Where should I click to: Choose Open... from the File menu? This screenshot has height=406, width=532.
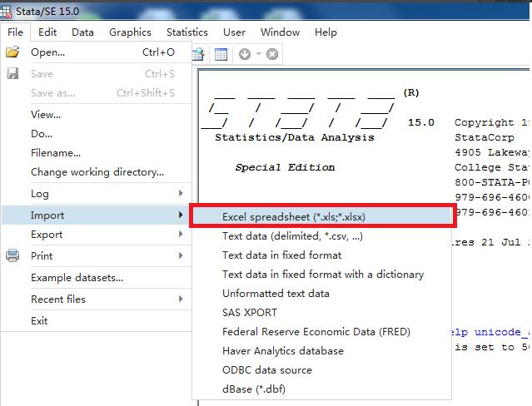(x=97, y=52)
